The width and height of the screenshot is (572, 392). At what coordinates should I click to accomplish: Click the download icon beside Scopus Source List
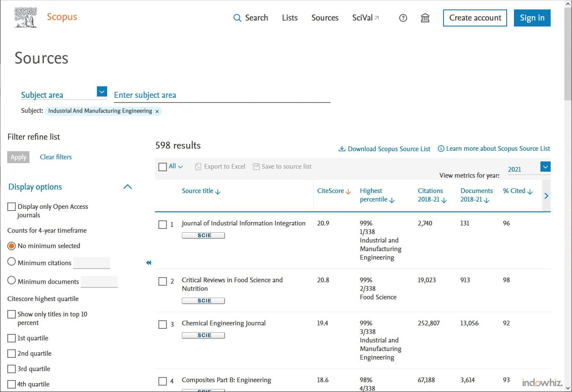342,149
